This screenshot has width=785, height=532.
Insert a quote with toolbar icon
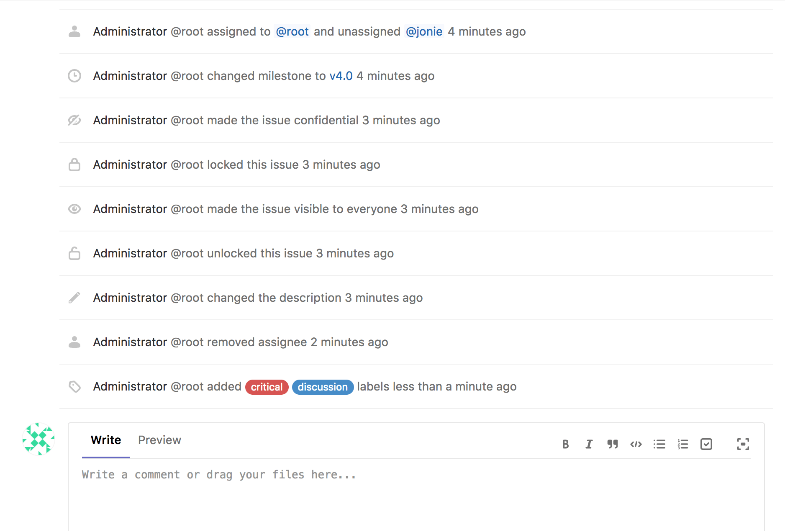(613, 444)
